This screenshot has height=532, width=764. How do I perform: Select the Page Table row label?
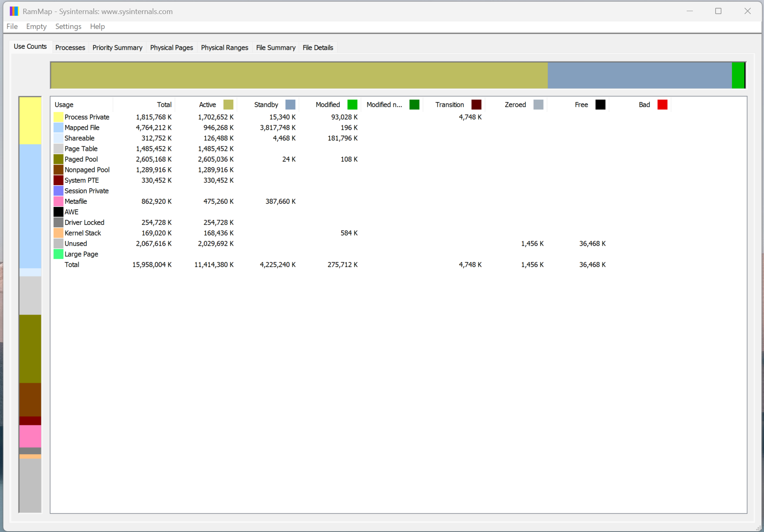81,149
